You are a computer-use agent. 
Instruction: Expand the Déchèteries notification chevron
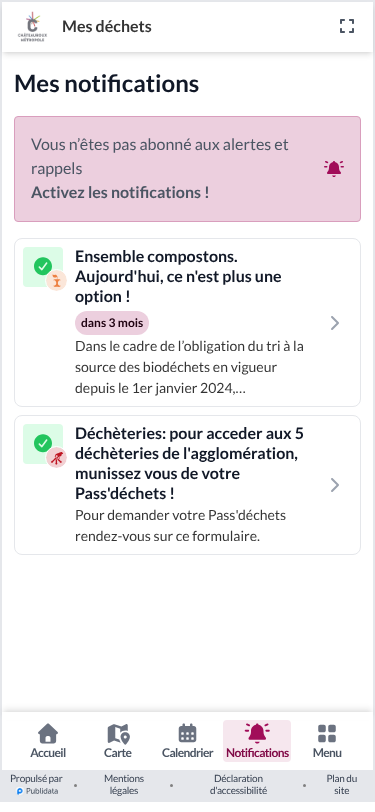(335, 485)
